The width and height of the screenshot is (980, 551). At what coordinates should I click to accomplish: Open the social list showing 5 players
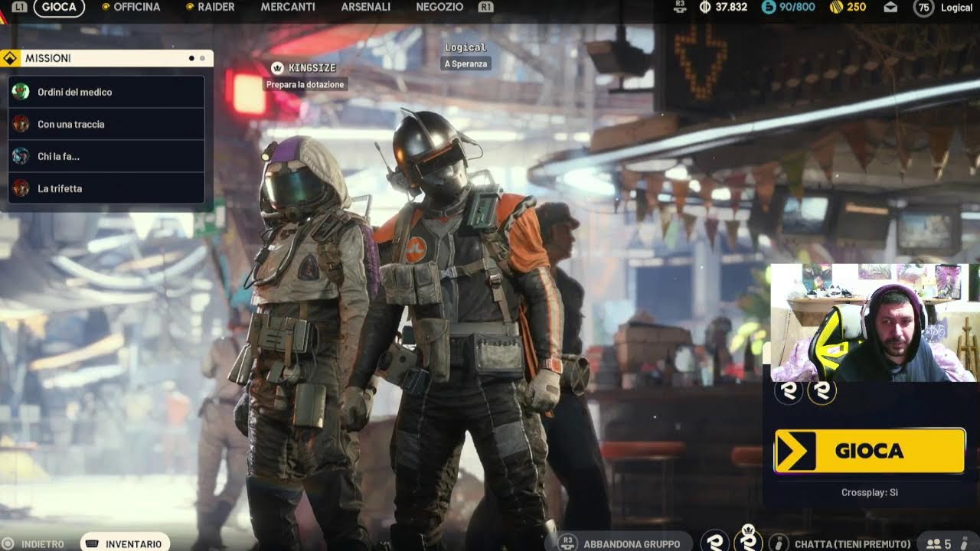click(x=946, y=543)
